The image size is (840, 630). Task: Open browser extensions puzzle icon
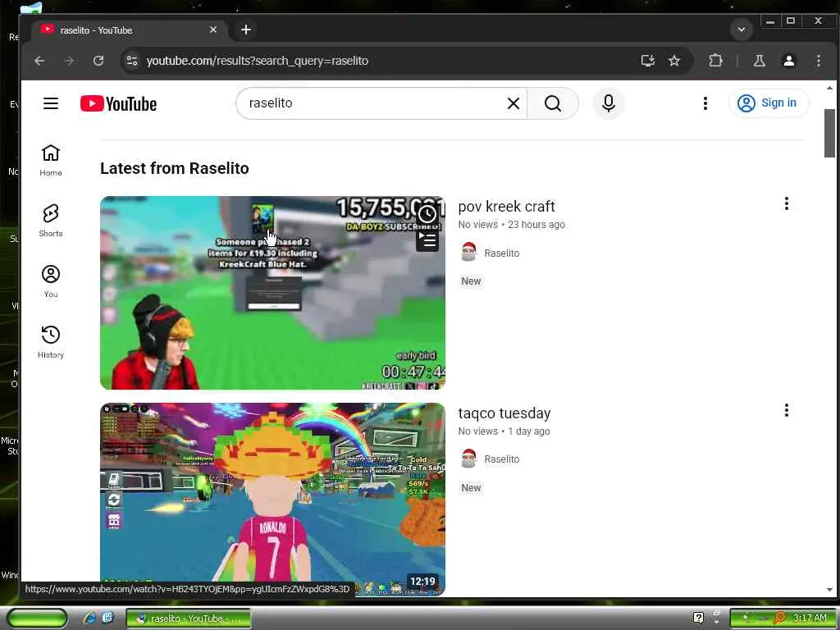pos(715,61)
